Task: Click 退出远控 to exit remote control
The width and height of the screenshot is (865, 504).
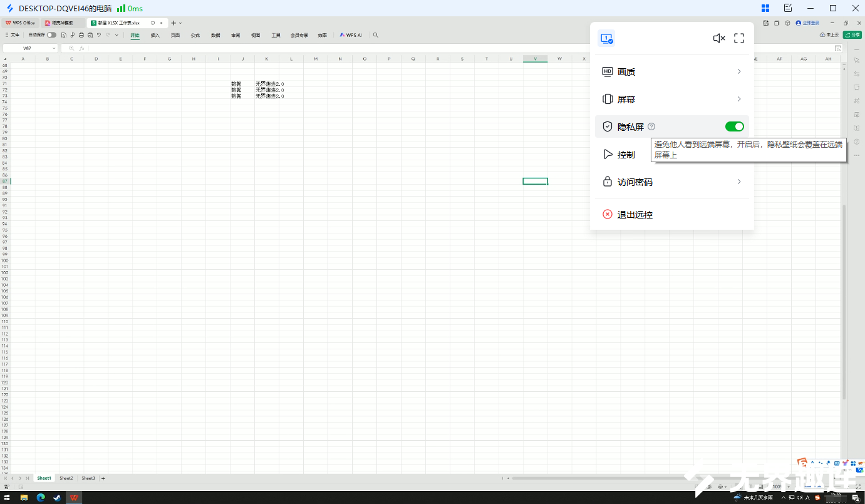Action: [628, 215]
